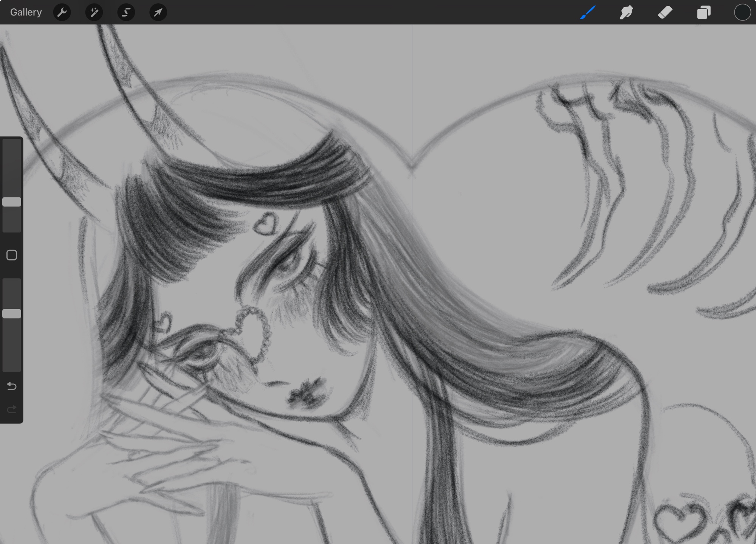Open the Actions wrench menu

pos(62,12)
